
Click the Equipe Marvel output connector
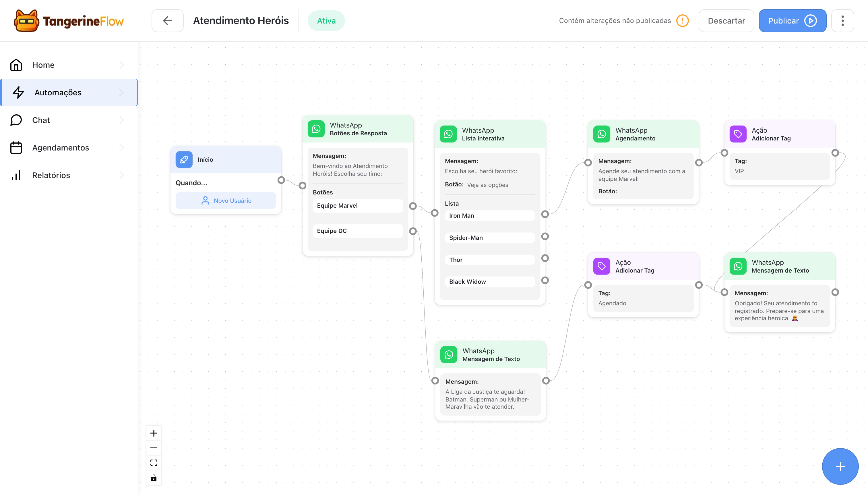413,206
